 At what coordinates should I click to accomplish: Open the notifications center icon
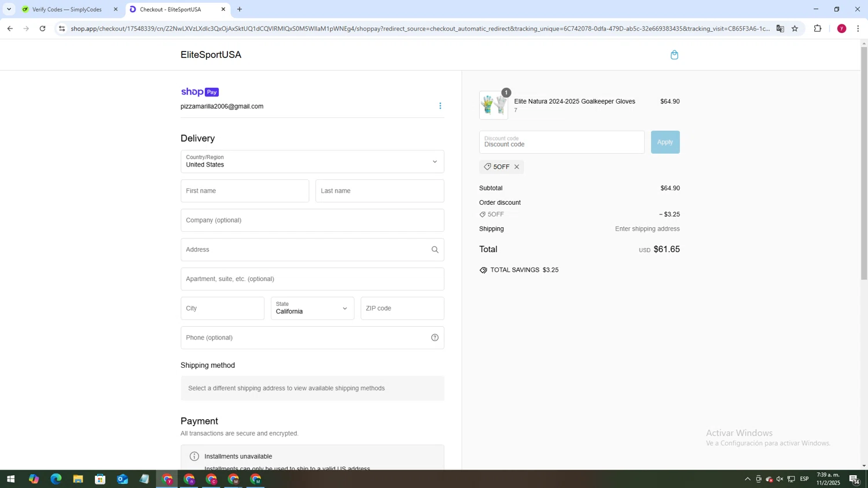pyautogui.click(x=854, y=479)
